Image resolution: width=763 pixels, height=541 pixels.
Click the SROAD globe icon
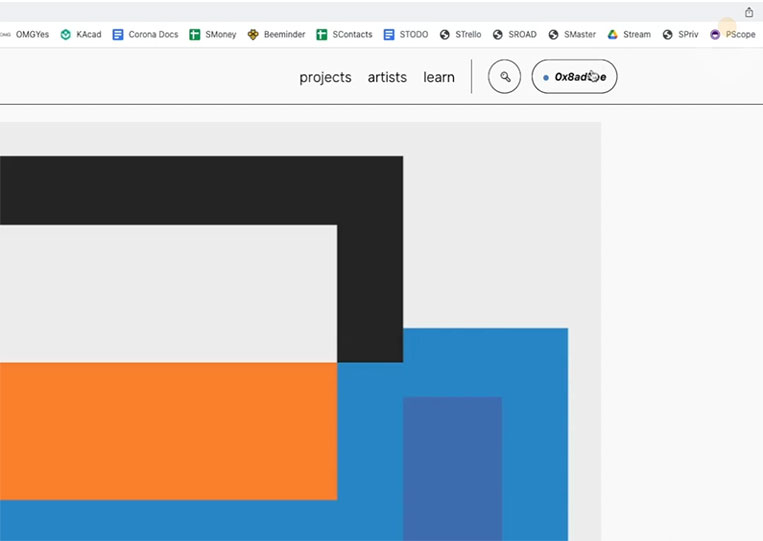point(497,35)
